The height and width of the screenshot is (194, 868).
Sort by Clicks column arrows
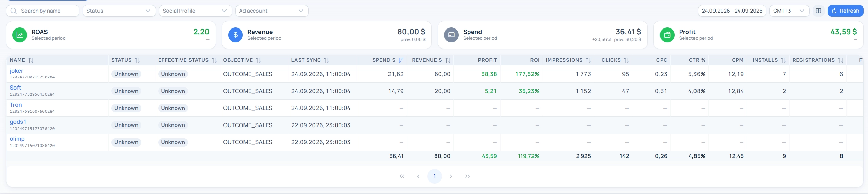[627, 60]
